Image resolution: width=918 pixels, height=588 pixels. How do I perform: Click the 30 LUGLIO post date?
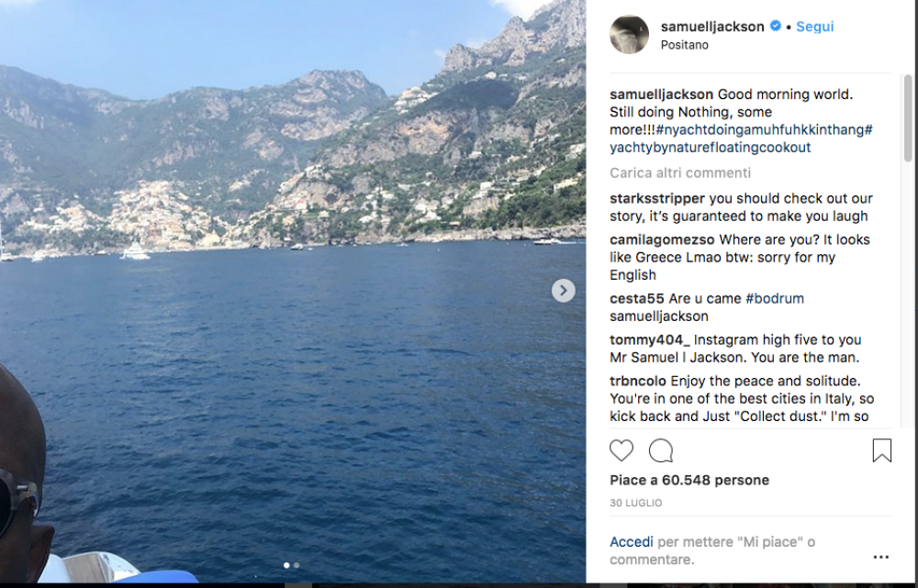click(x=635, y=503)
